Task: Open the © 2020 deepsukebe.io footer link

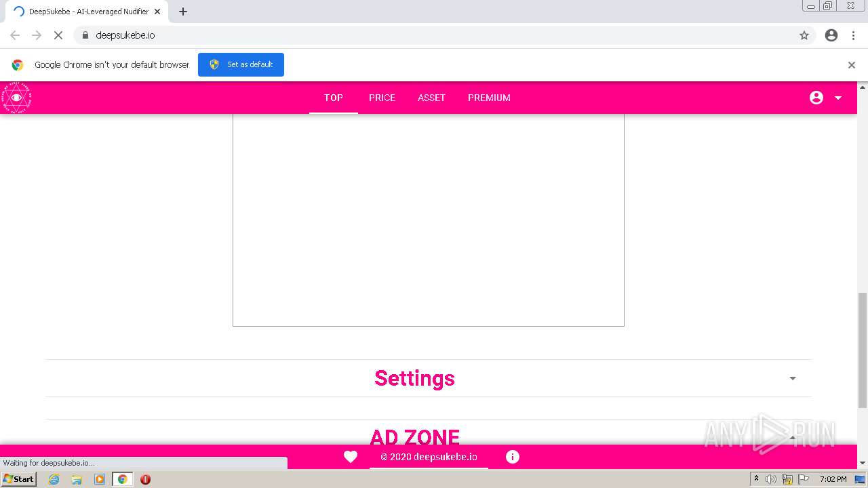Action: (429, 457)
